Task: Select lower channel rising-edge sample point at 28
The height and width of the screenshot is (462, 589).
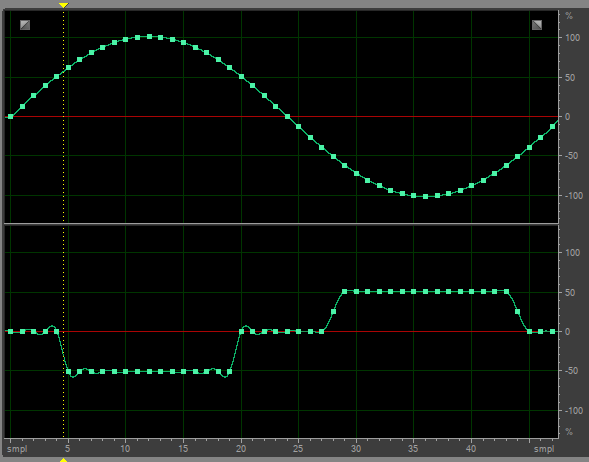Action: (333, 311)
